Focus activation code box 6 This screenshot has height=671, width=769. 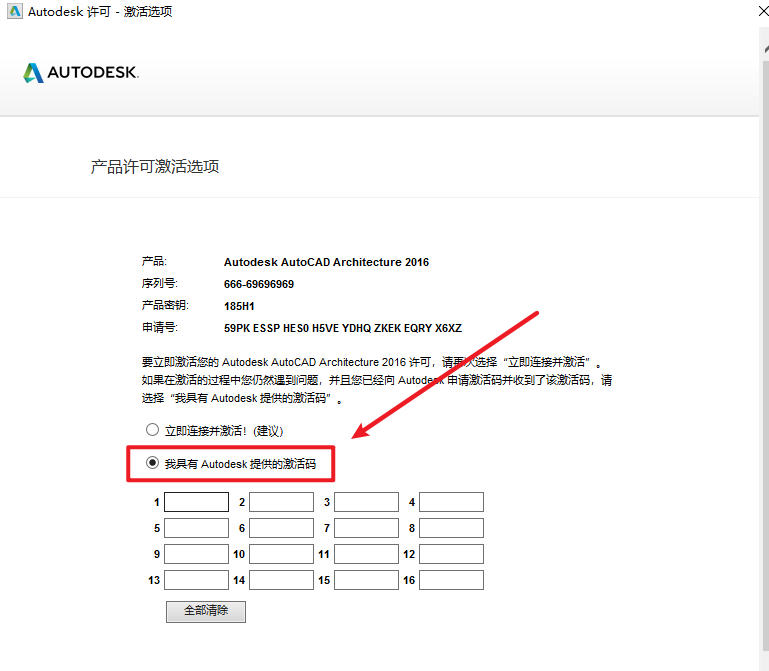tap(281, 528)
